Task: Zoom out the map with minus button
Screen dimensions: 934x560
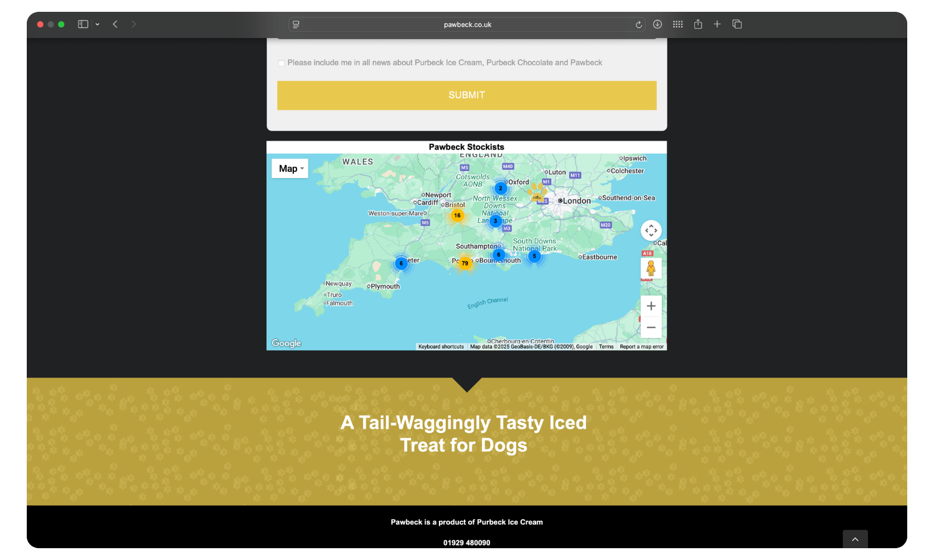Action: pyautogui.click(x=651, y=327)
